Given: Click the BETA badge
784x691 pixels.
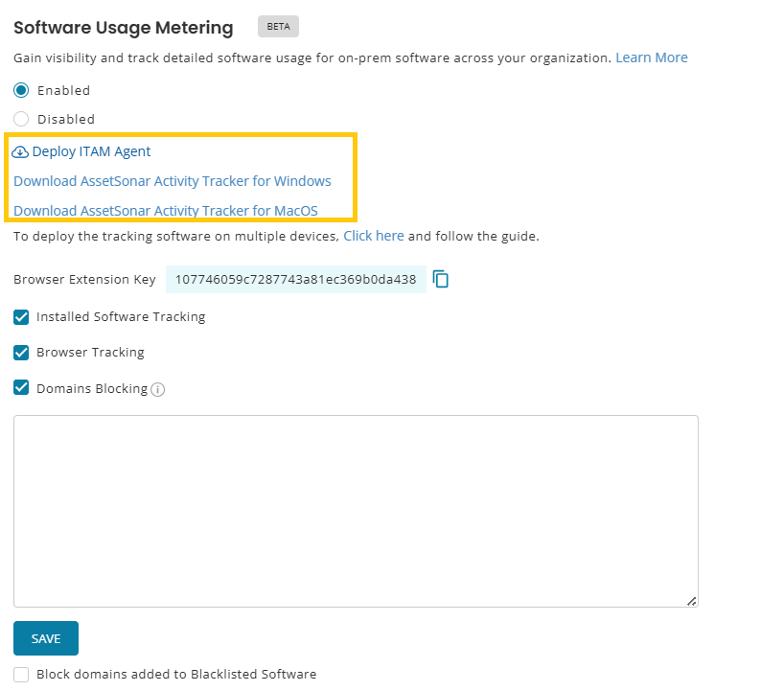Looking at the screenshot, I should (x=278, y=27).
